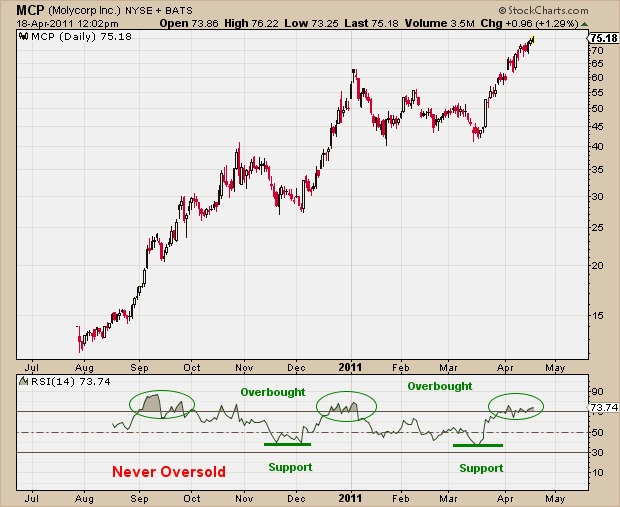Click the RSI indicator icon beside RSI(14)
The image size is (620, 507).
pos(24,381)
